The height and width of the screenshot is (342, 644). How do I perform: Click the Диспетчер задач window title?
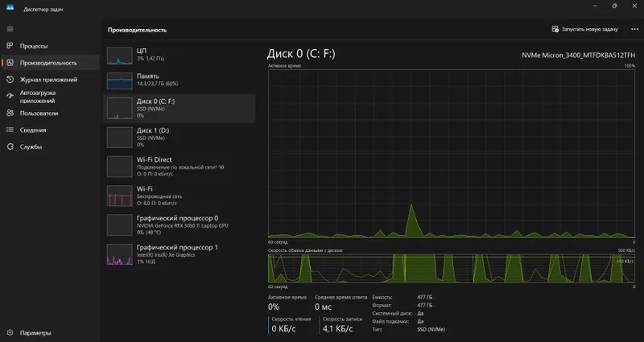coord(43,9)
